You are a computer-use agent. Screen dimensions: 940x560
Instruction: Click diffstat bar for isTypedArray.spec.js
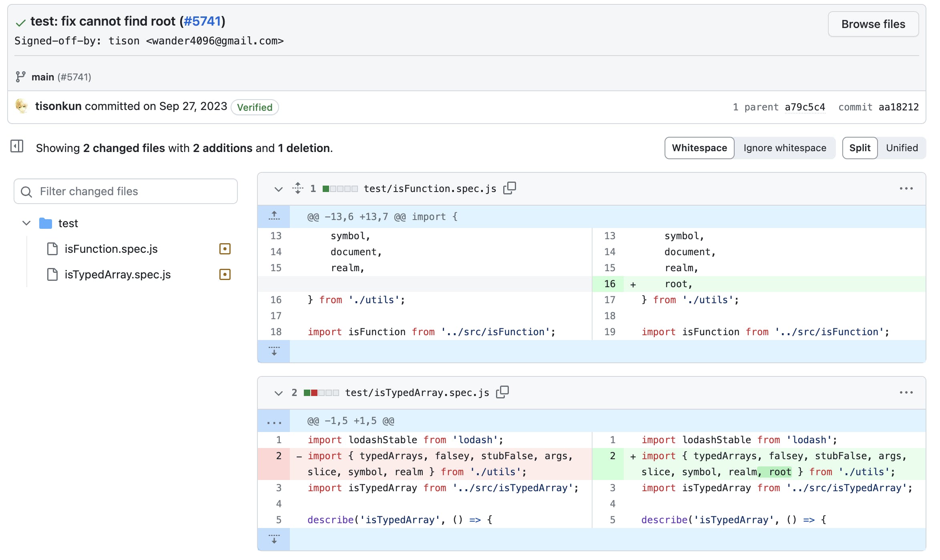321,393
